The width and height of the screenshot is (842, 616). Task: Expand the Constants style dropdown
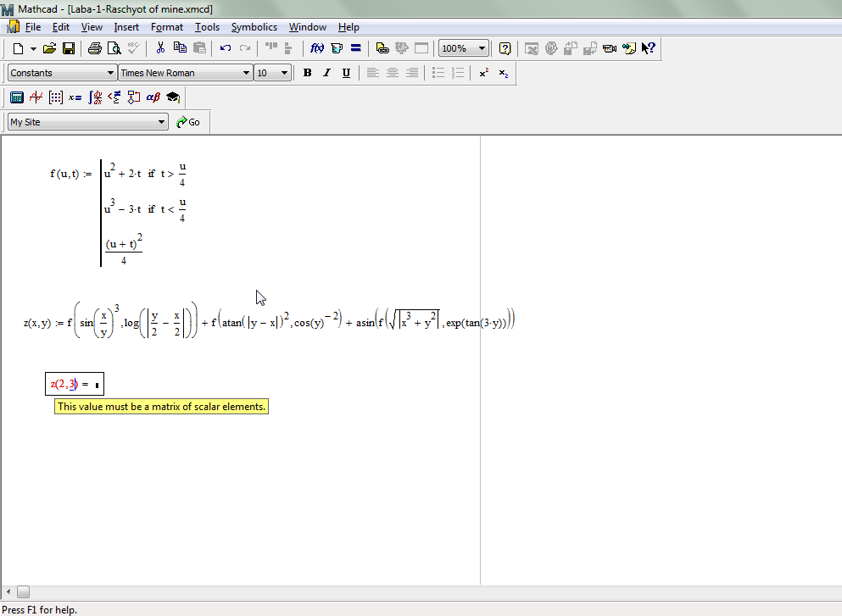(110, 73)
